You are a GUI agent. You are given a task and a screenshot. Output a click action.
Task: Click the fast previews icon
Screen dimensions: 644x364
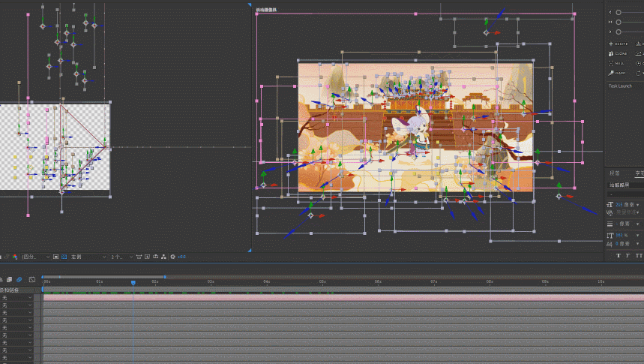[147, 257]
